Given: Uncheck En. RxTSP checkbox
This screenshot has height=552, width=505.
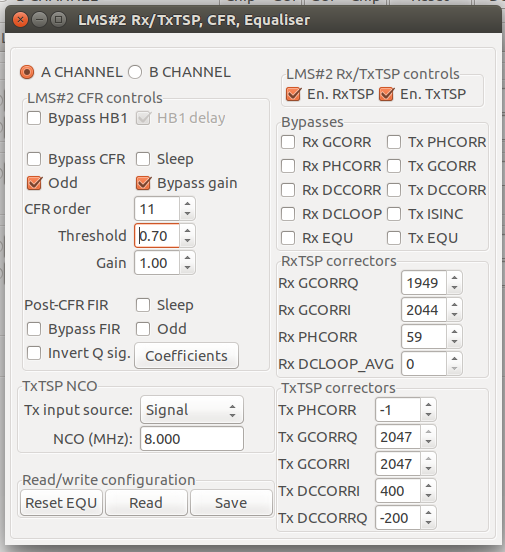Looking at the screenshot, I should click(293, 94).
